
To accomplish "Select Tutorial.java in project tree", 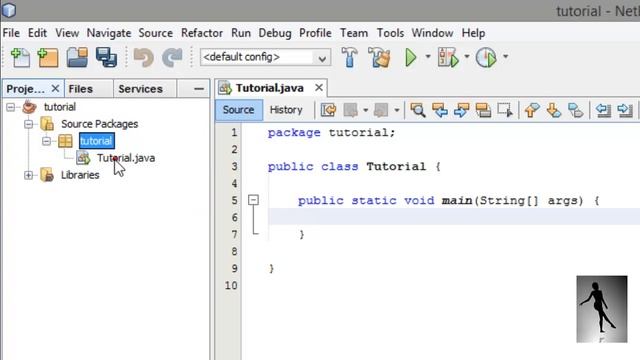I will (126, 158).
